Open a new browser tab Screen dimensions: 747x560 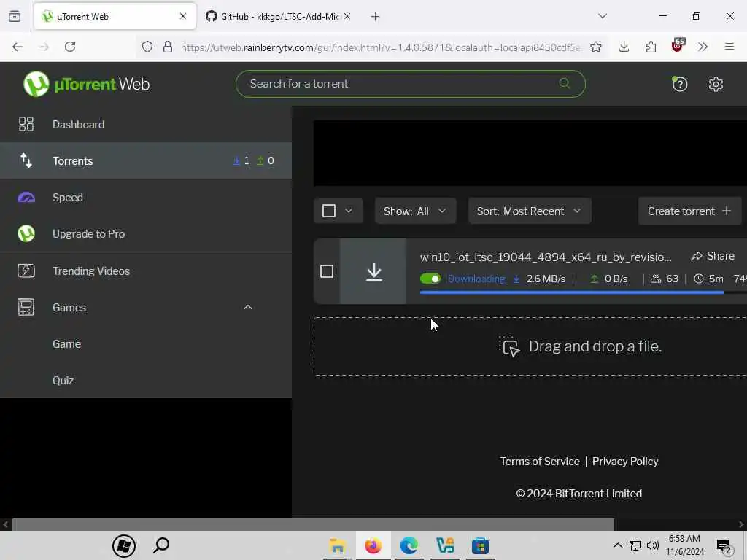(375, 17)
